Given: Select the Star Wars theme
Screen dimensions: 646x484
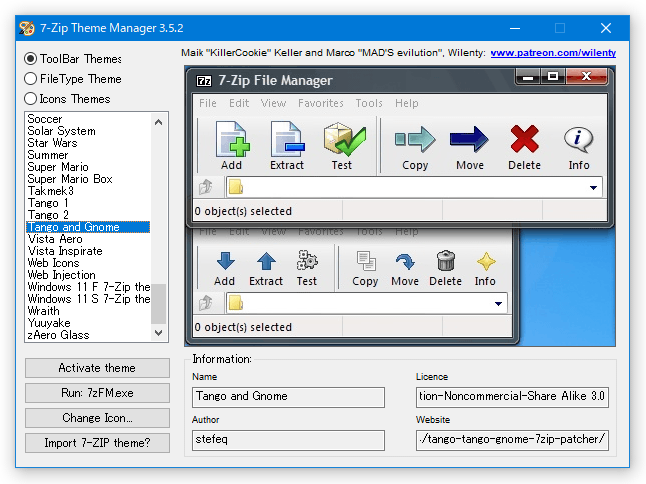Looking at the screenshot, I should point(88,143).
